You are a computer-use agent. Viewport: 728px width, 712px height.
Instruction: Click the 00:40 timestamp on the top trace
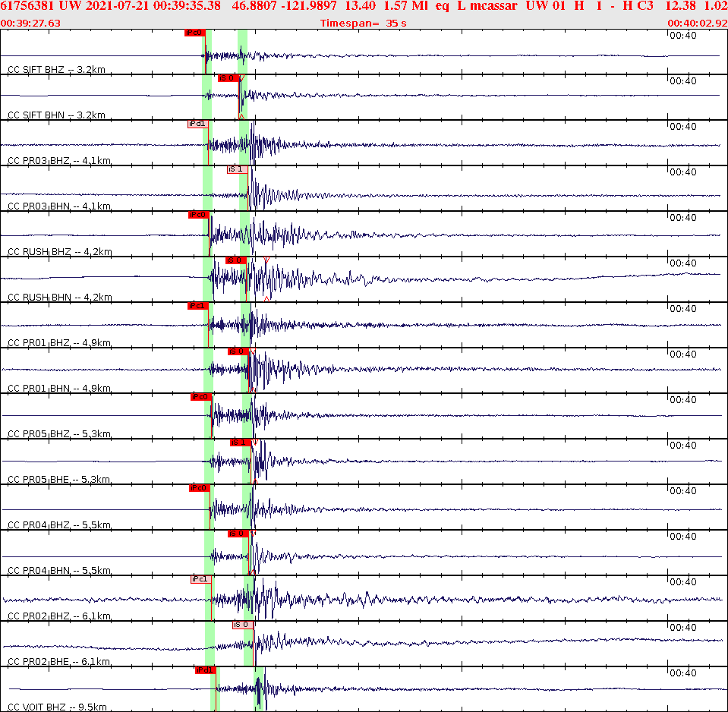click(684, 34)
